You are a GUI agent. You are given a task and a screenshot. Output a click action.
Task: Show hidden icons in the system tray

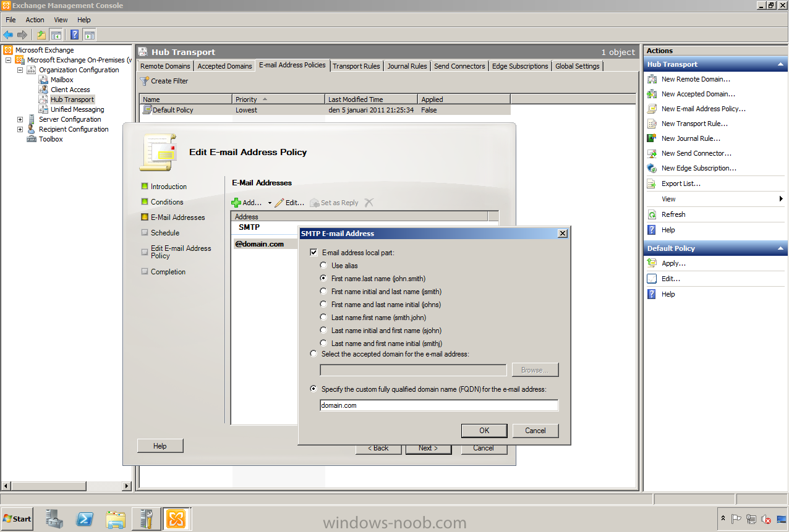(723, 518)
